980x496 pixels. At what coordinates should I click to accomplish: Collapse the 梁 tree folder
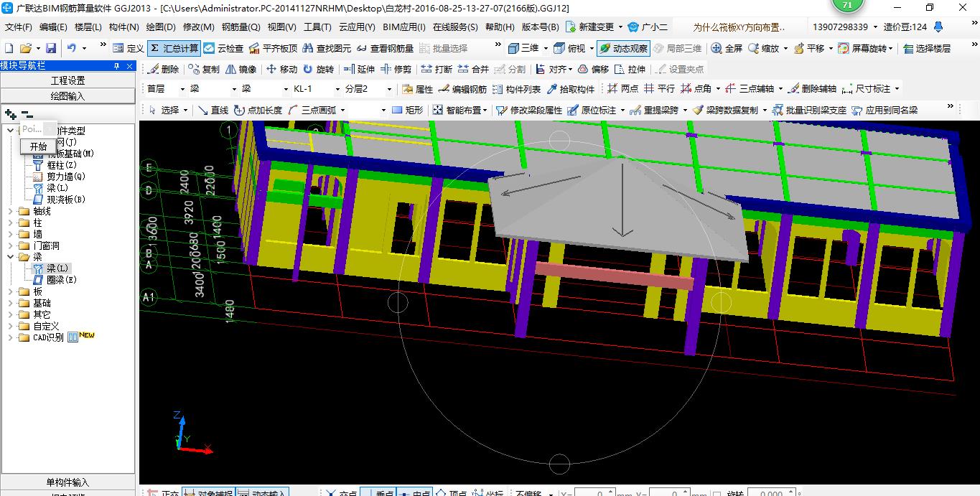[11, 257]
